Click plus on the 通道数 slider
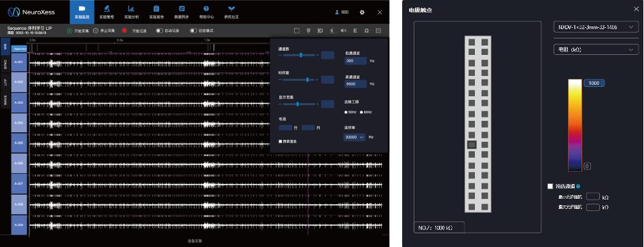Screen dimensions: 644x247 (317, 55)
